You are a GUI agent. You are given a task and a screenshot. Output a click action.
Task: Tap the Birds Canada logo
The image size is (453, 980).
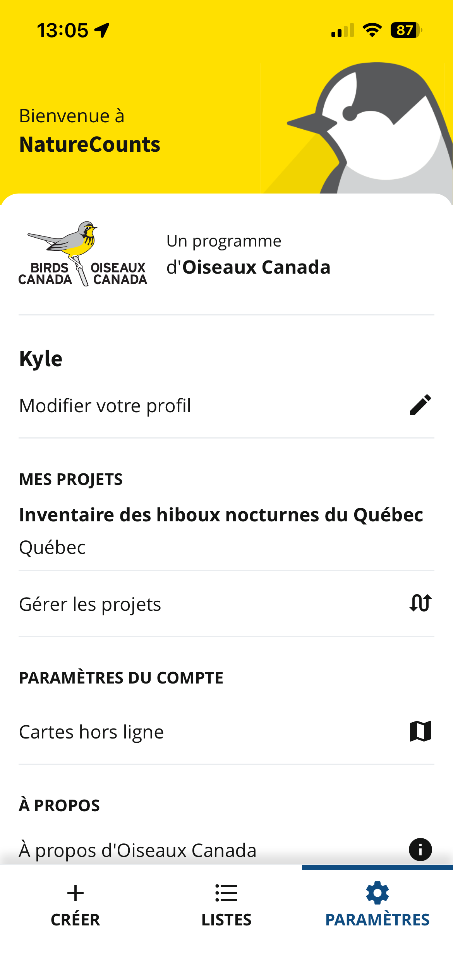[x=83, y=254]
